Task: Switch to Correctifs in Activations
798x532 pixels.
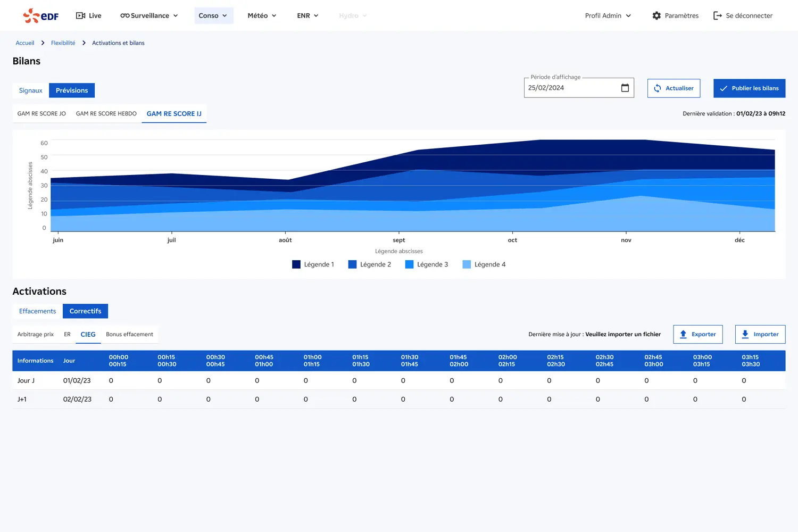Action: pos(85,311)
